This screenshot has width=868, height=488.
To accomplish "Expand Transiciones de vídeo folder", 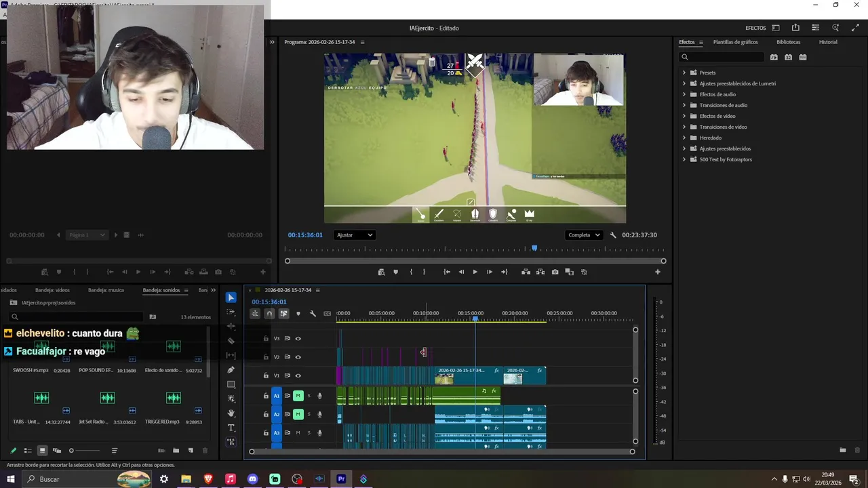I will pos(684,127).
